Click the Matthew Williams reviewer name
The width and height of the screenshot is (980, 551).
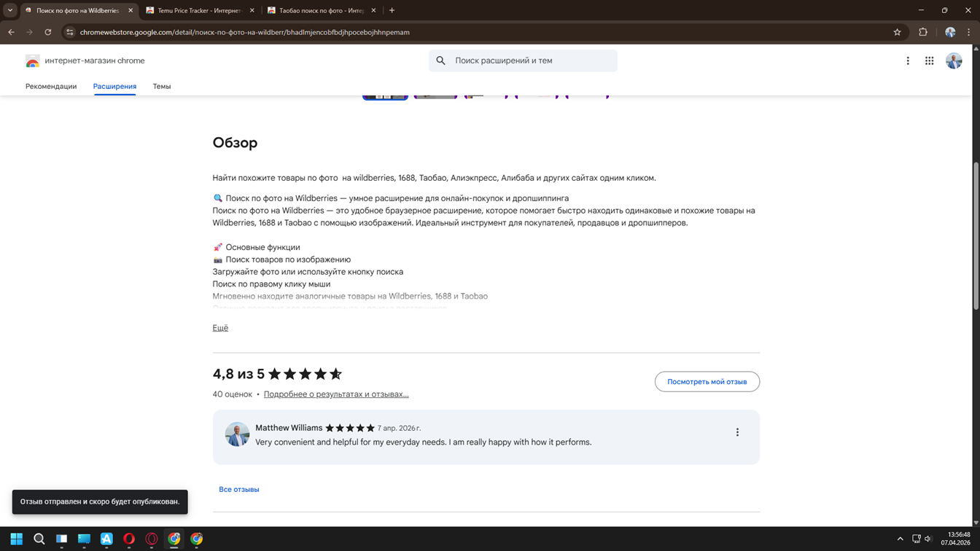tap(289, 428)
